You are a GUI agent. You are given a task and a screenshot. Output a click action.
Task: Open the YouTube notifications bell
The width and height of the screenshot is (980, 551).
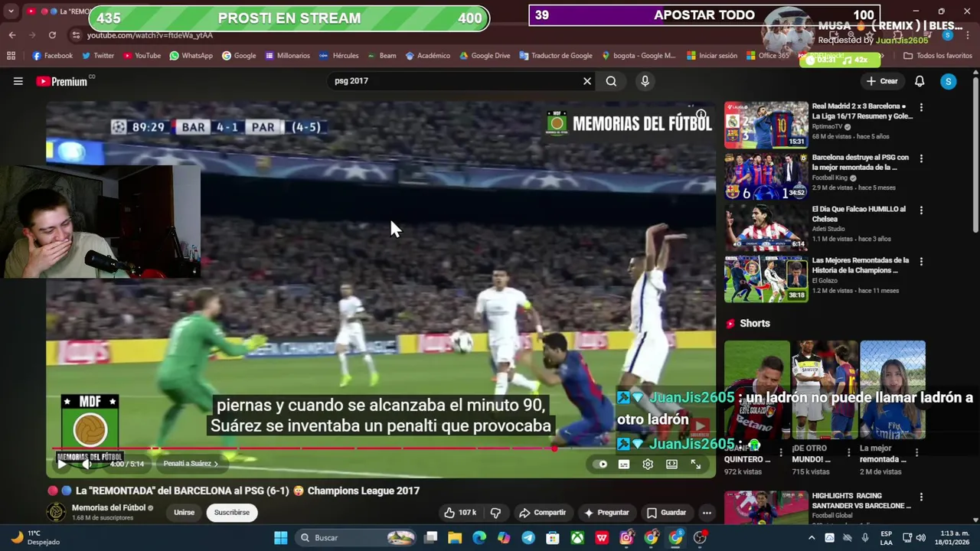[x=920, y=81]
